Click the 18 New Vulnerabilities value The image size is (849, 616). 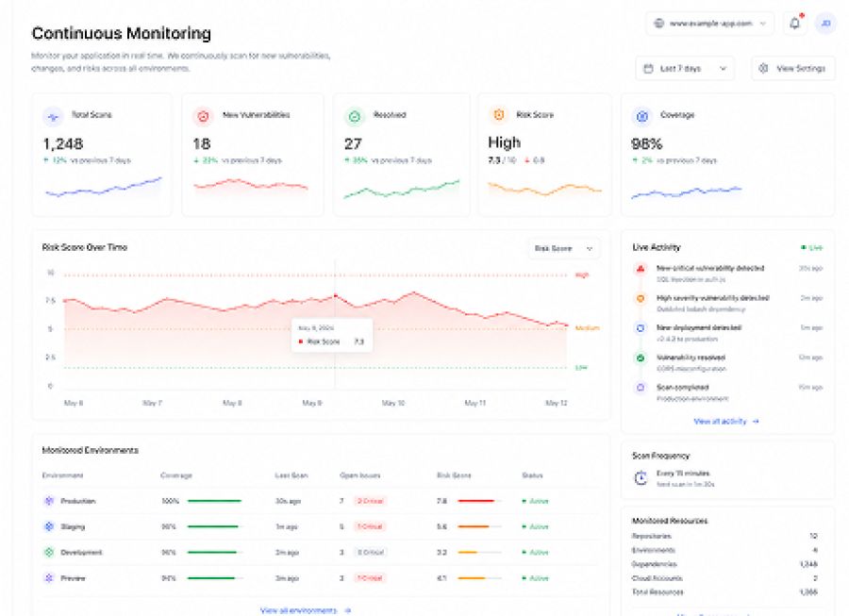pyautogui.click(x=202, y=144)
